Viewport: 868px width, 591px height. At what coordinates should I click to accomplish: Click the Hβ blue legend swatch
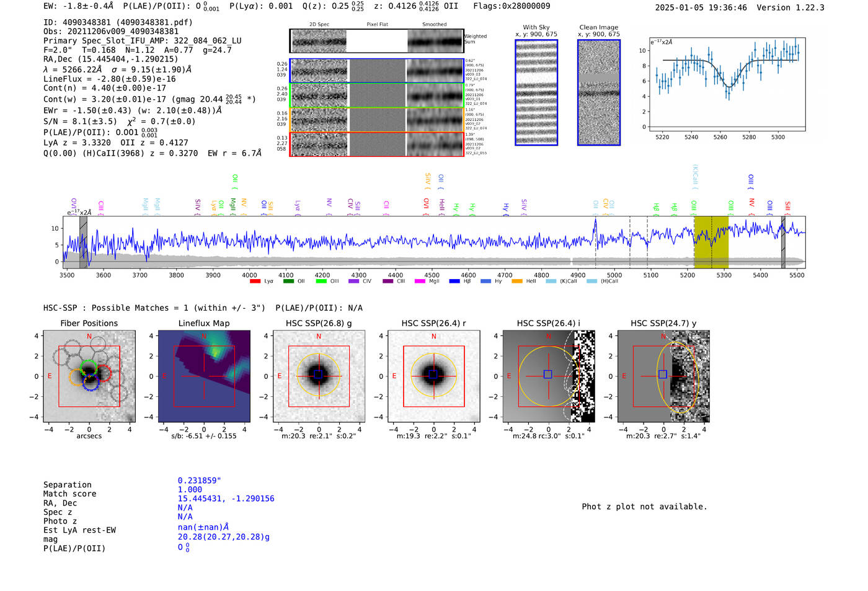pos(454,282)
